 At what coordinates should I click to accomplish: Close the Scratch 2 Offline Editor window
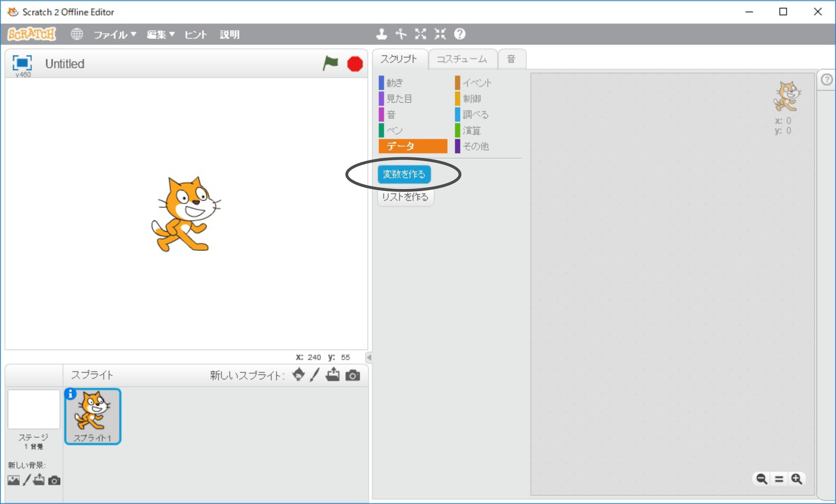[x=818, y=12]
